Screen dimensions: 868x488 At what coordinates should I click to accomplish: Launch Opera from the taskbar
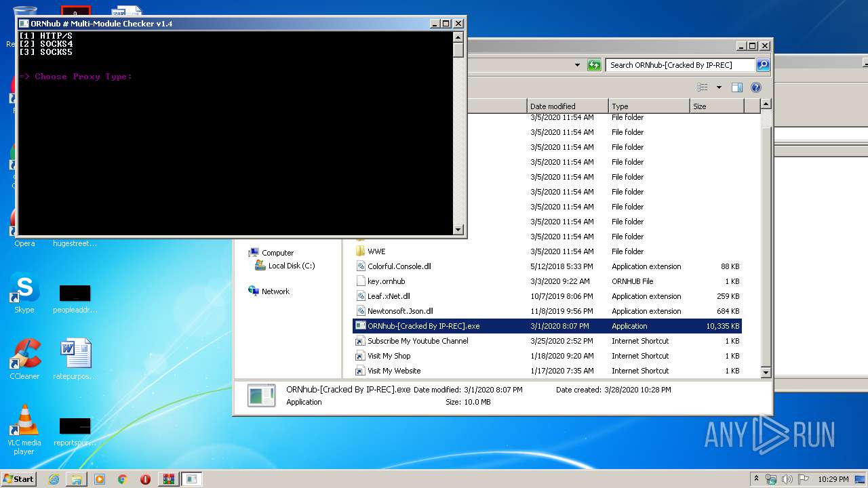point(145,479)
